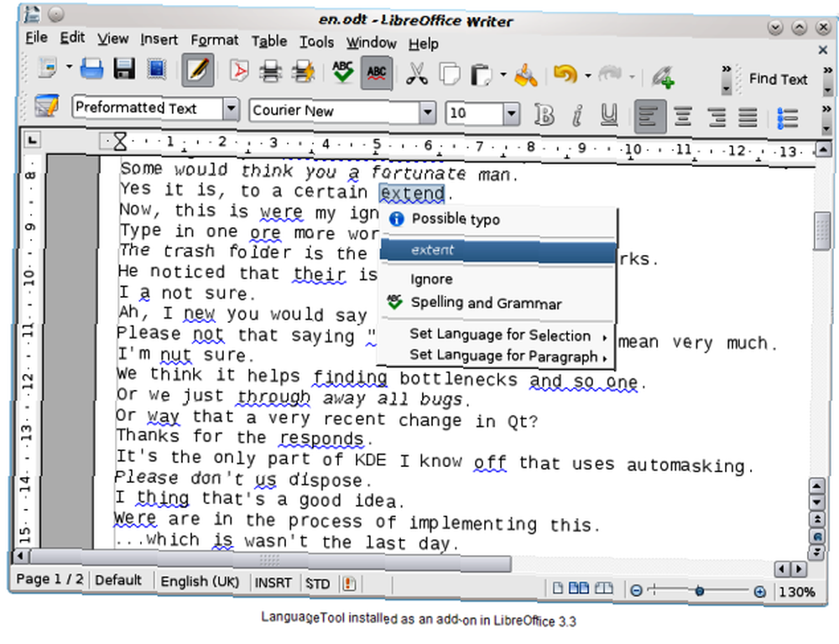This screenshot has width=839, height=644.
Task: Open the Tools menu
Action: [x=316, y=42]
